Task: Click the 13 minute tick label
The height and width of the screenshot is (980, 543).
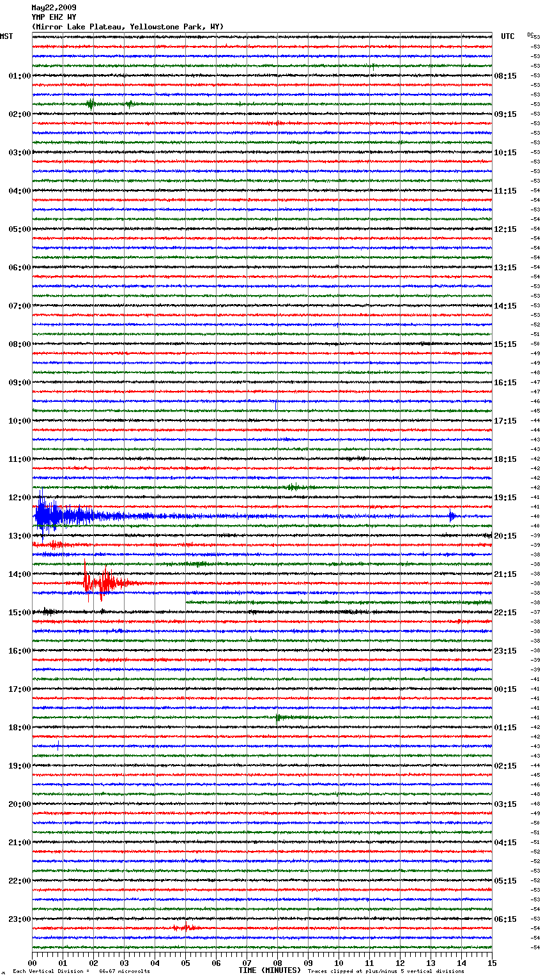Action: [x=431, y=963]
